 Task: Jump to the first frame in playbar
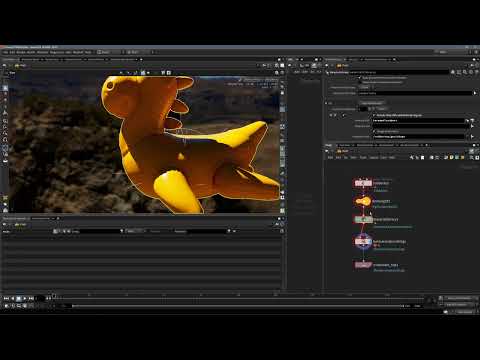point(6,298)
